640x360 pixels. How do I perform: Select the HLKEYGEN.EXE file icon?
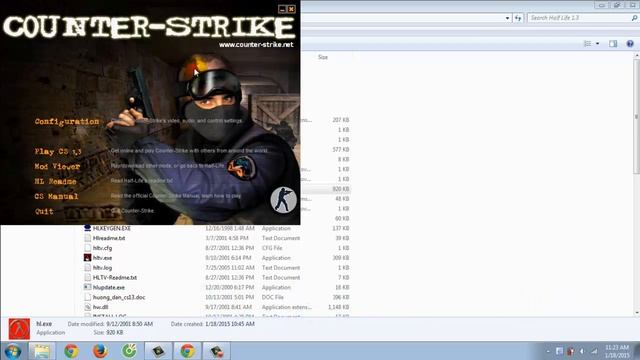(87, 228)
